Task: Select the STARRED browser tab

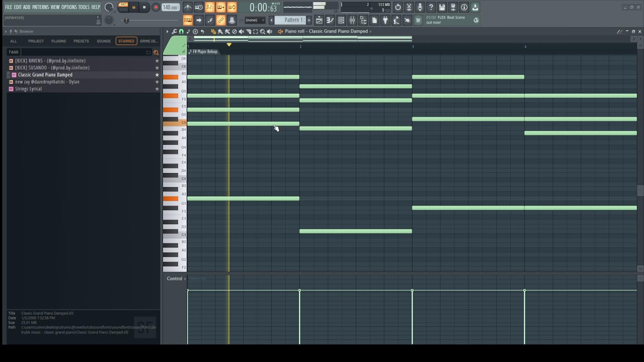Action: (126, 41)
